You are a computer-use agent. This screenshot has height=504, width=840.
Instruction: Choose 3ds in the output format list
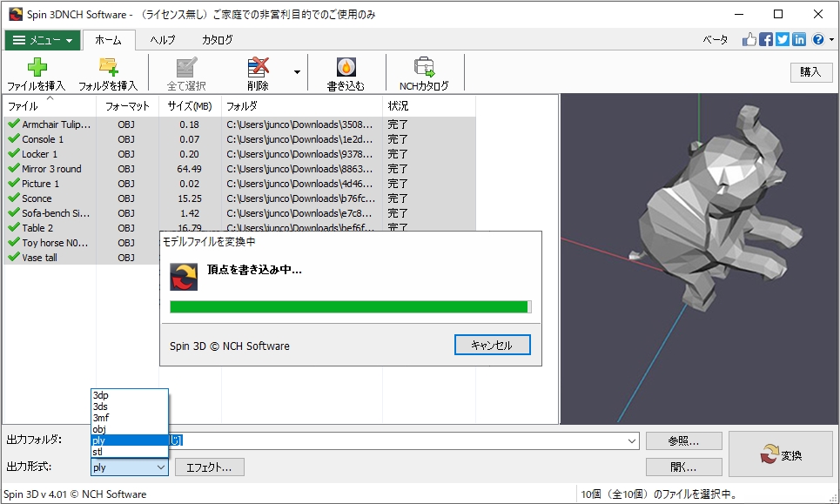tap(130, 407)
